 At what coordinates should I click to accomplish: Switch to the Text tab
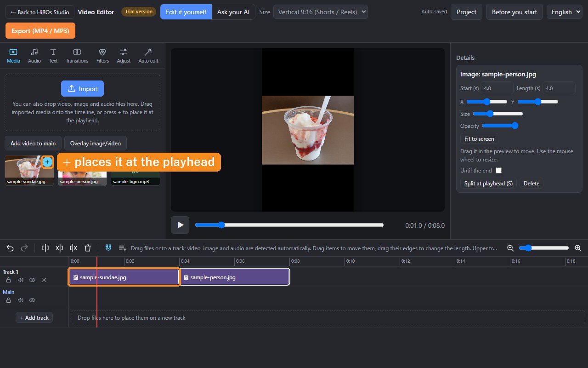53,56
